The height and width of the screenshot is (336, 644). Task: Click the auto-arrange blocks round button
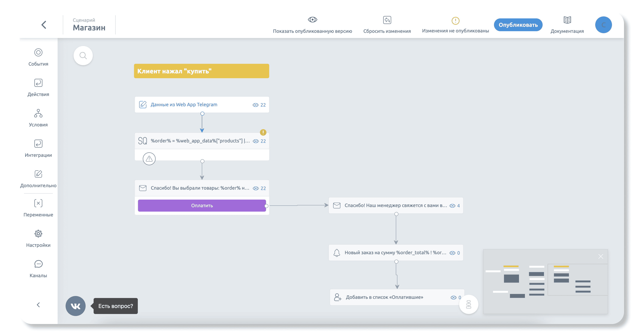[x=468, y=304]
